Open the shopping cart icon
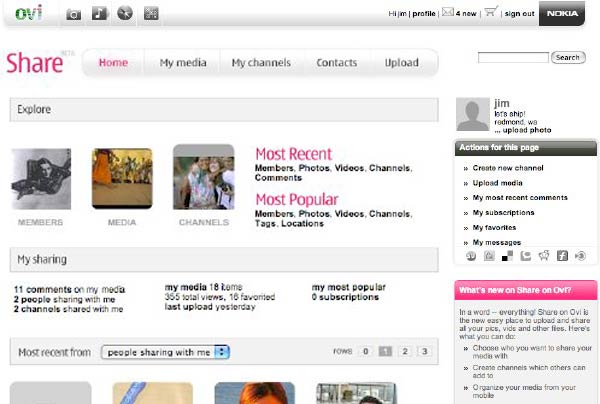Screen dimensions: 600x404 490,13
